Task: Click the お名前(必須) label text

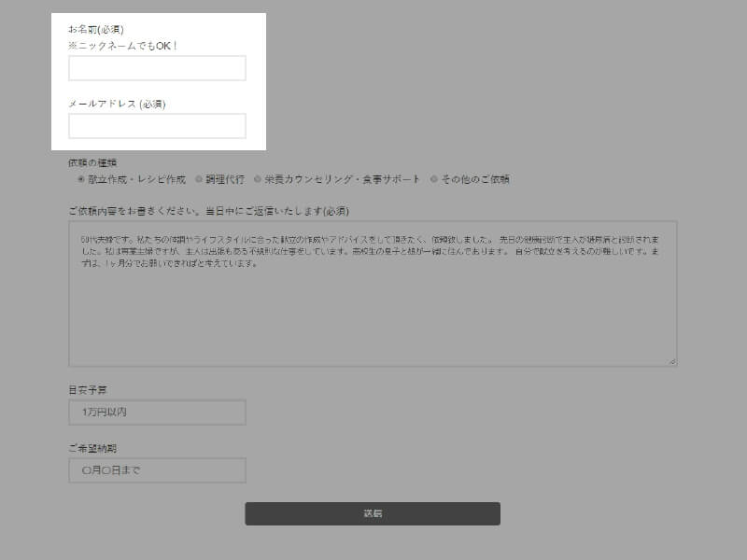Action: (96, 30)
